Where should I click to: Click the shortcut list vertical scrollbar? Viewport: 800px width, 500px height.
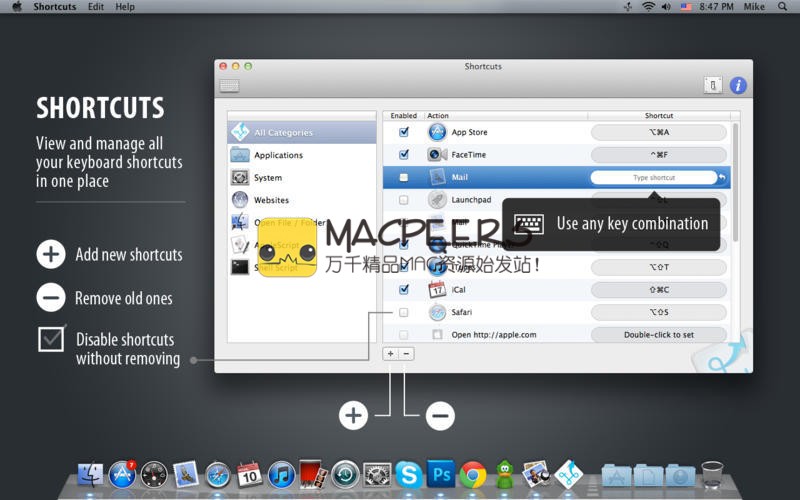coord(736,180)
